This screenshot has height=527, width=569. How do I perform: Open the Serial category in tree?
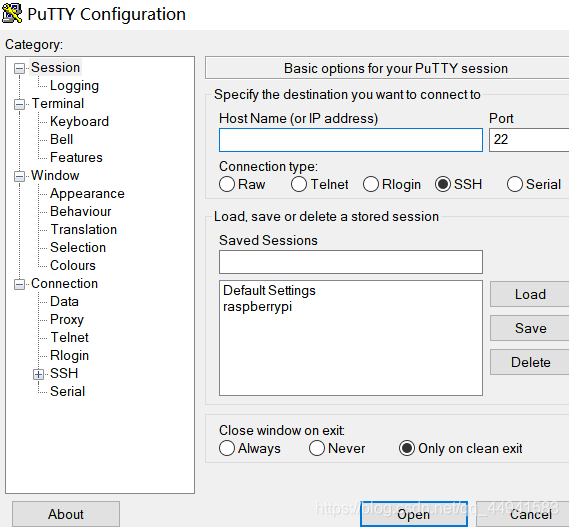[x=67, y=391]
